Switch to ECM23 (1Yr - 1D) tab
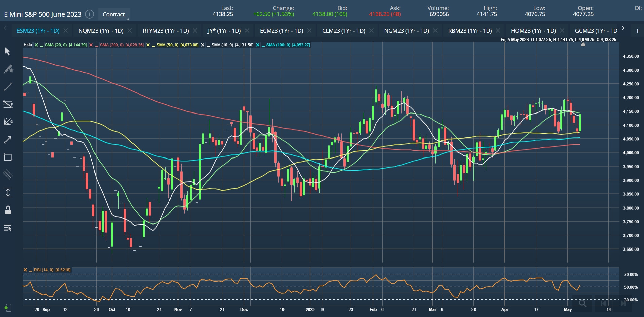 coord(281,31)
